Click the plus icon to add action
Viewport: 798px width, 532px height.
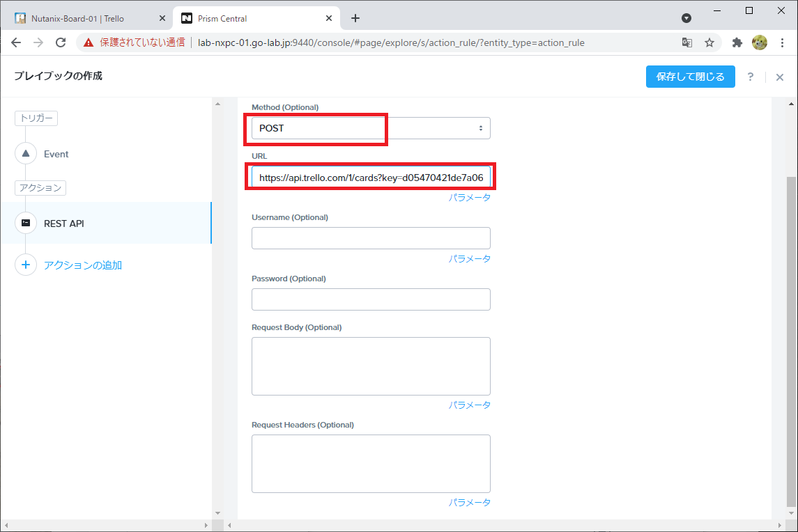(26, 265)
